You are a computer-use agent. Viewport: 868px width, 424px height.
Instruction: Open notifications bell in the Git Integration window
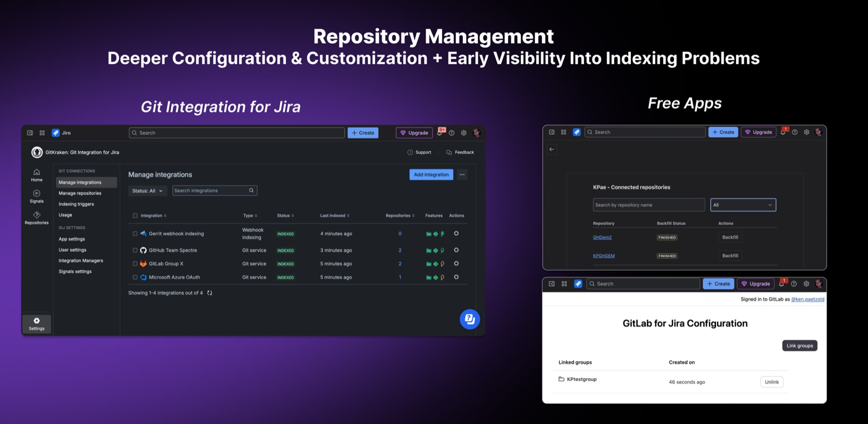[440, 132]
